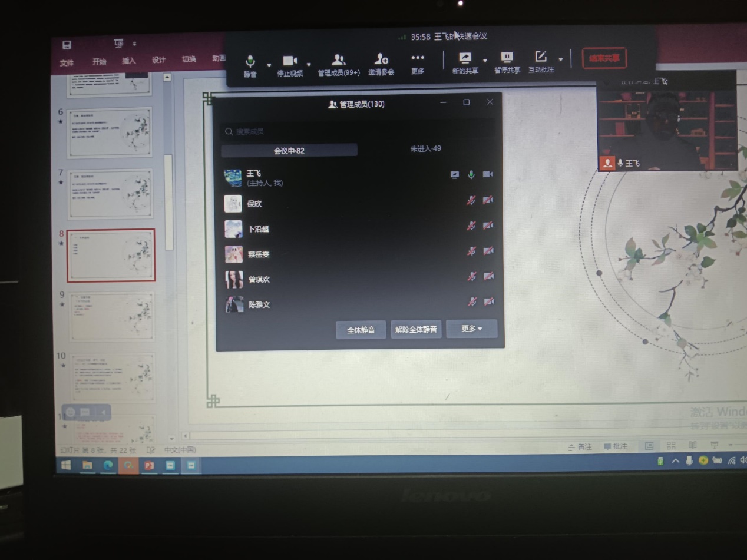This screenshot has height=560, width=747.
Task: Click the mute microphone icon in meeting toolbar
Action: (250, 61)
